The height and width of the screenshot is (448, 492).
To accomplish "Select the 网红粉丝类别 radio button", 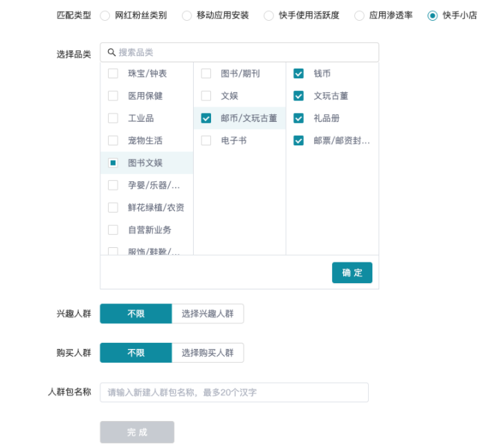I will click(104, 15).
